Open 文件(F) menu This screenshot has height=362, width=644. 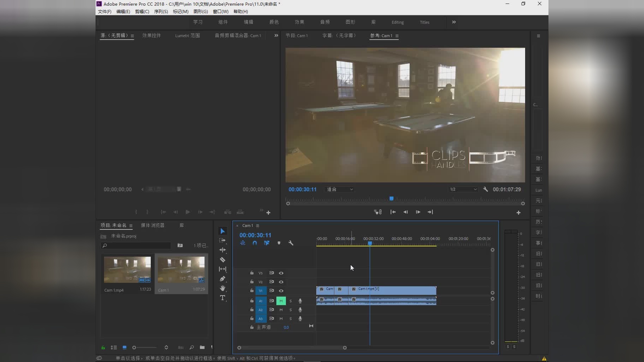tap(105, 11)
